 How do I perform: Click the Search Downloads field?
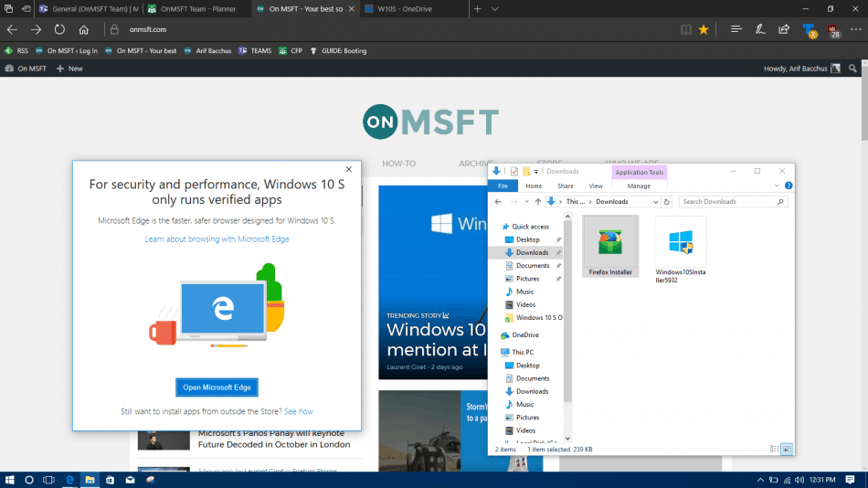tap(727, 201)
